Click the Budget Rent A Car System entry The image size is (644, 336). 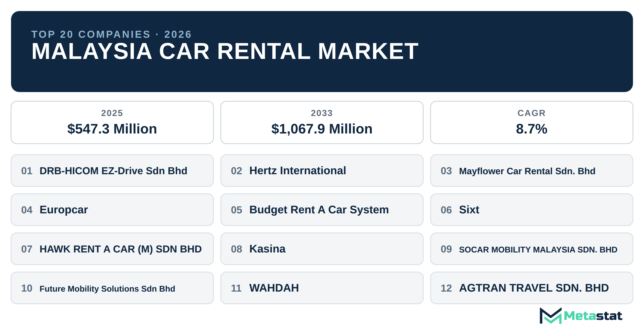(x=322, y=210)
